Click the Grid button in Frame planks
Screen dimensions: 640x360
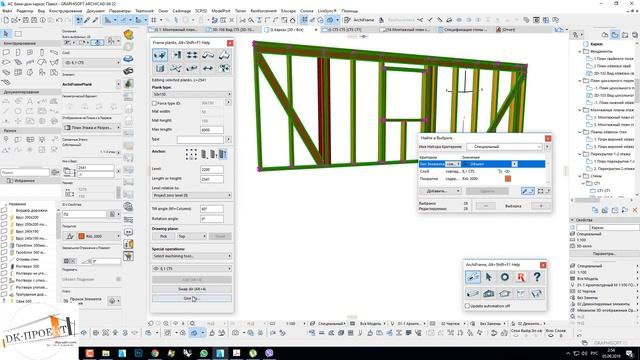pyautogui.click(x=192, y=298)
